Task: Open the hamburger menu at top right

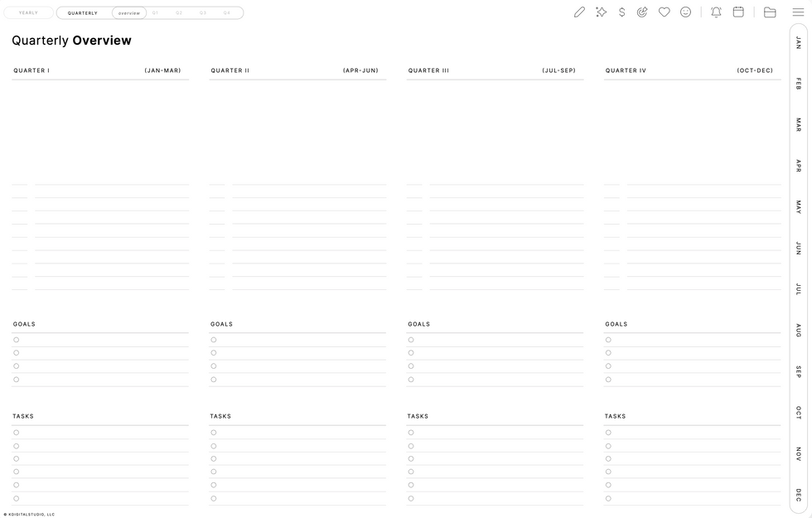Action: pyautogui.click(x=798, y=12)
